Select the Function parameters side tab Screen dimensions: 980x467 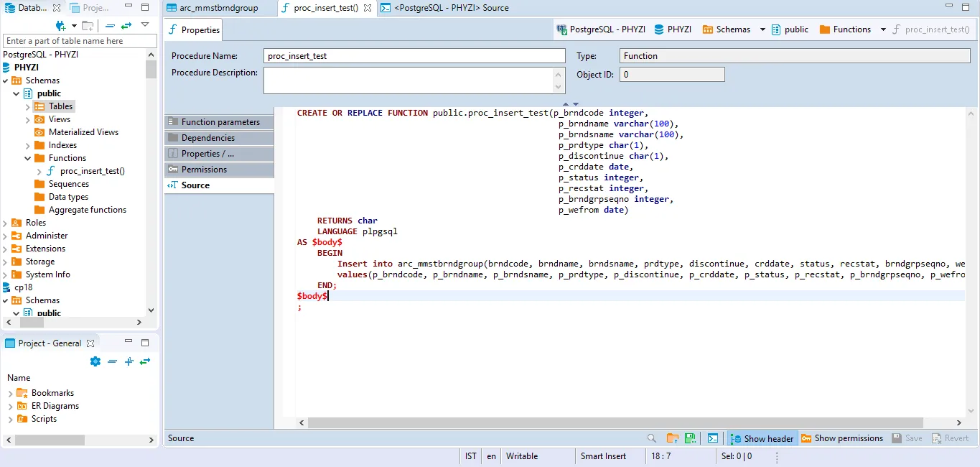pos(220,122)
